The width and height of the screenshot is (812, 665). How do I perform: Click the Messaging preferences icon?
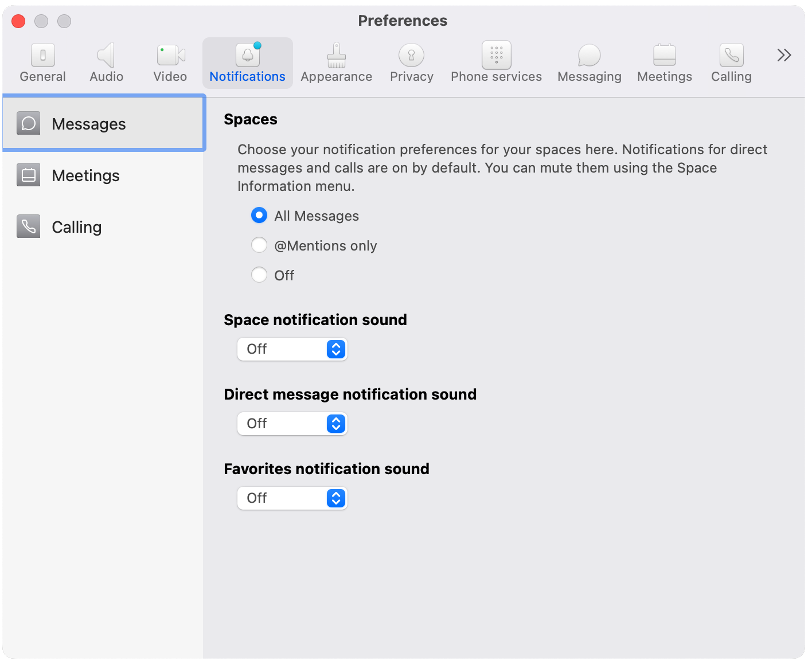[x=589, y=62]
